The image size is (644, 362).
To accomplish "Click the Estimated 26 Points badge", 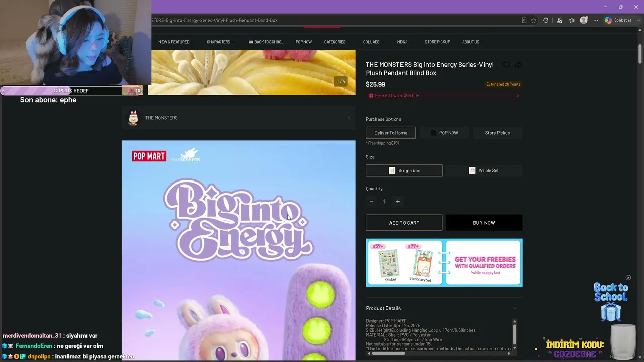I will coord(503,84).
